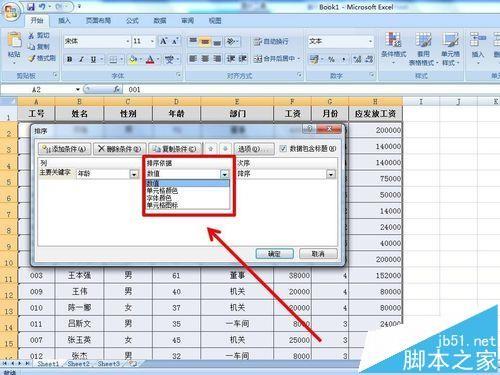Open the 主要关键字 column dropdown
The width and height of the screenshot is (500, 375).
pyautogui.click(x=134, y=174)
